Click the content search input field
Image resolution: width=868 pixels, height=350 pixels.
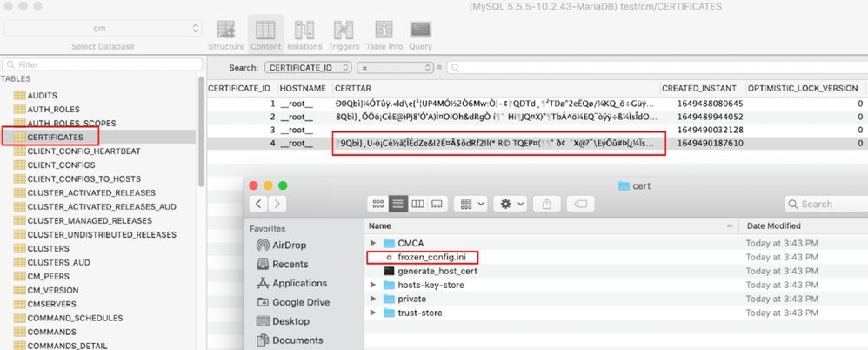click(658, 68)
